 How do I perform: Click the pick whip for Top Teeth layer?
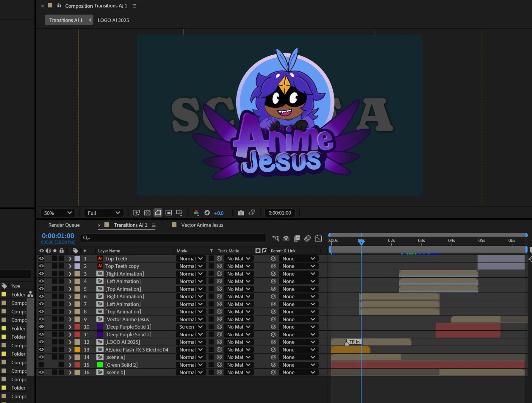pos(273,258)
